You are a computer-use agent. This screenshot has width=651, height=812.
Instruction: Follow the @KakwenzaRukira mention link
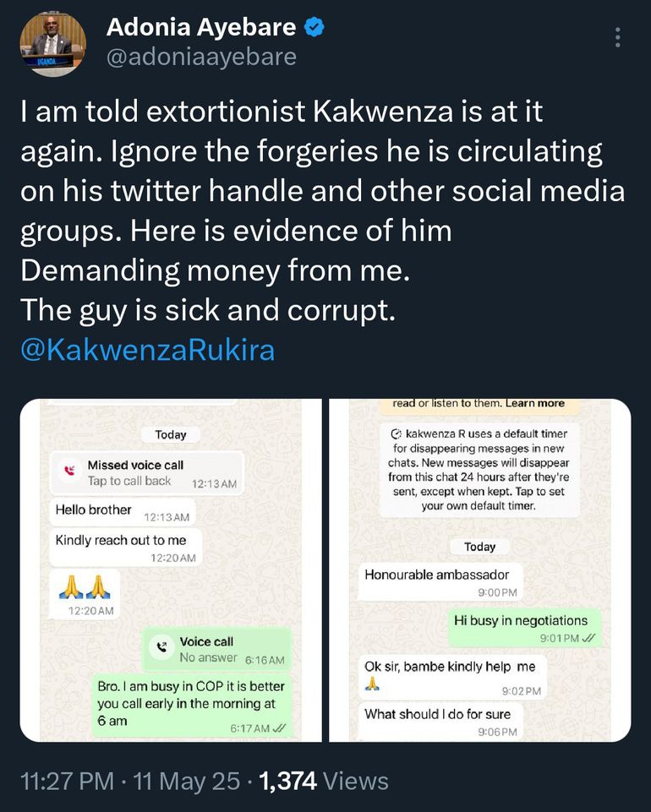tap(147, 349)
